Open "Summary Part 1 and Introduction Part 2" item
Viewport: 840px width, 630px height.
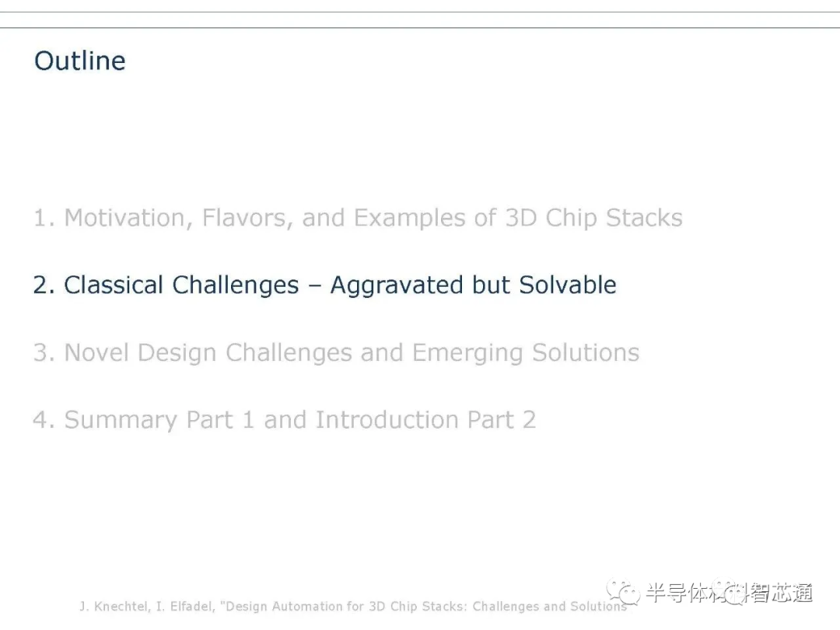(x=285, y=420)
